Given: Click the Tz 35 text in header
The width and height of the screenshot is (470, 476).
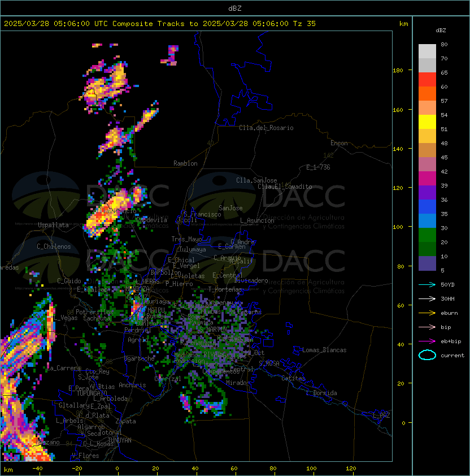Looking at the screenshot, I should (304, 23).
